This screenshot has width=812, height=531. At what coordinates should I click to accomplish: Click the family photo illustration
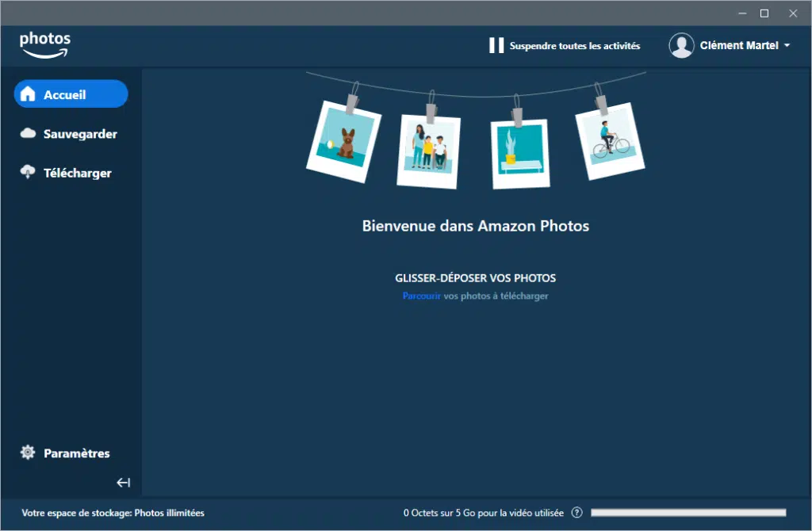tap(428, 151)
